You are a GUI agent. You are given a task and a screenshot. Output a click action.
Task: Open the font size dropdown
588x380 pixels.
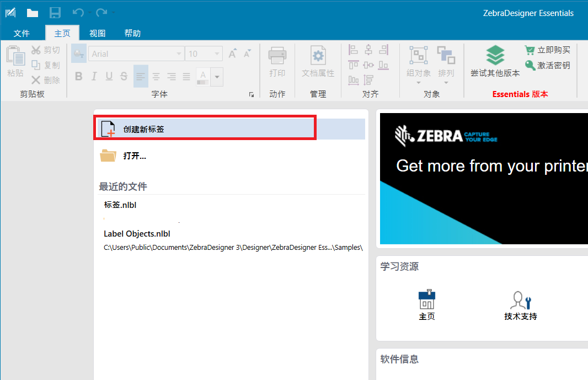coord(217,53)
